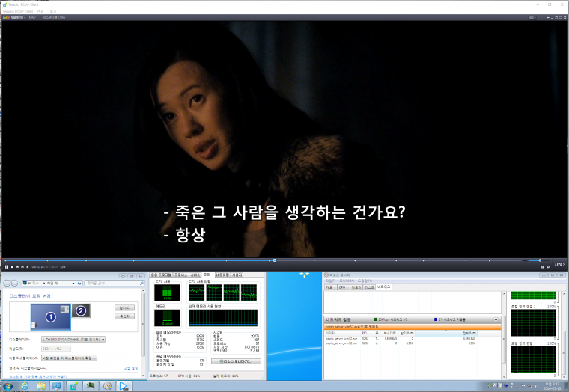Click the Detect (감지) button in display settings
This screenshot has width=569, height=392.
[124, 308]
